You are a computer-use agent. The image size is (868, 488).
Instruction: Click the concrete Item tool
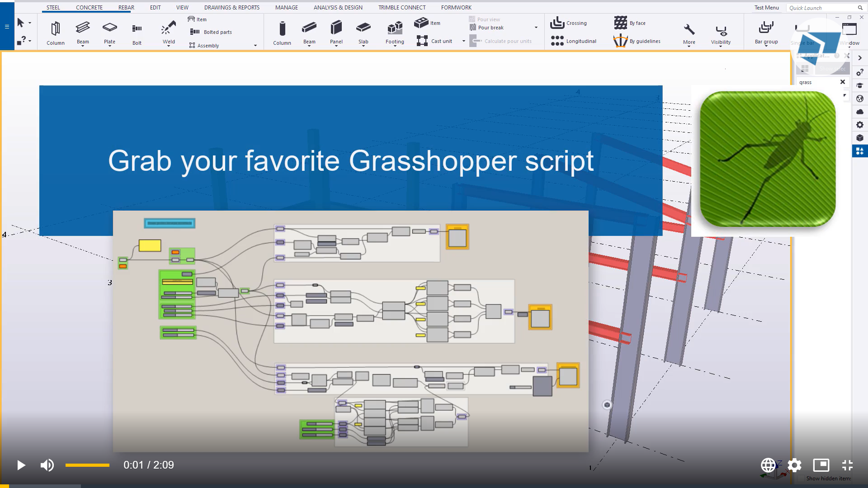point(427,23)
